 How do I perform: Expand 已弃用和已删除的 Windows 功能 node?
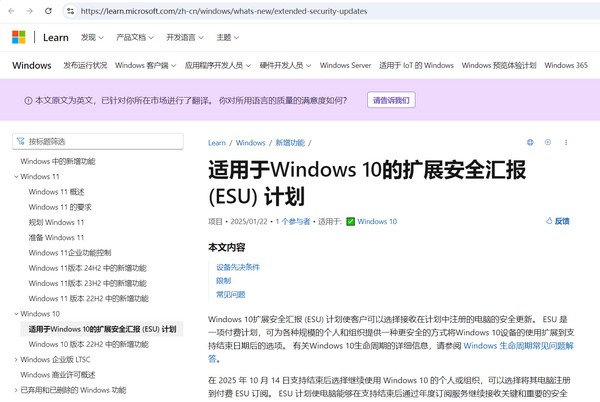(x=16, y=390)
